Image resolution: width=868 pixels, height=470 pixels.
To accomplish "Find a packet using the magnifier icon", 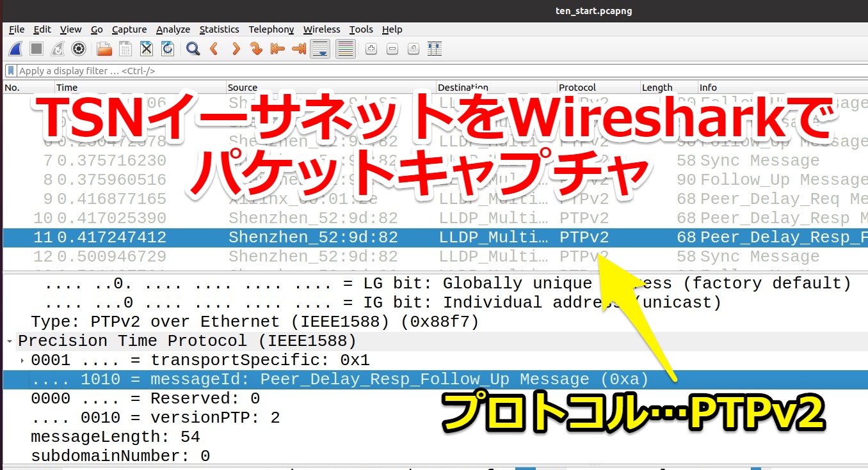I will pos(193,49).
